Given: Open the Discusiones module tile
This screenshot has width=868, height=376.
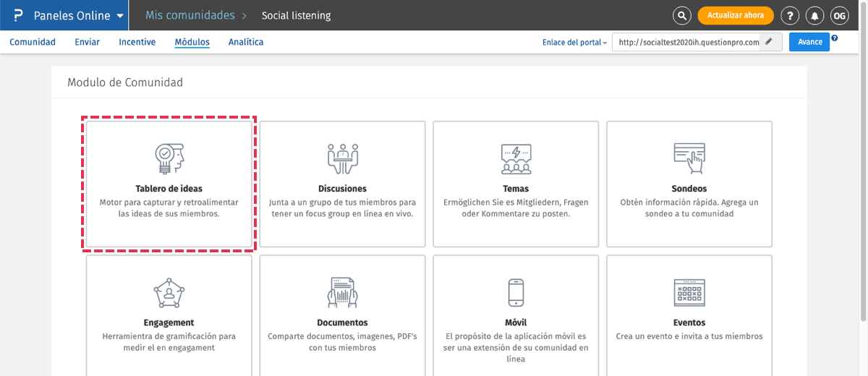Looking at the screenshot, I should (x=342, y=184).
